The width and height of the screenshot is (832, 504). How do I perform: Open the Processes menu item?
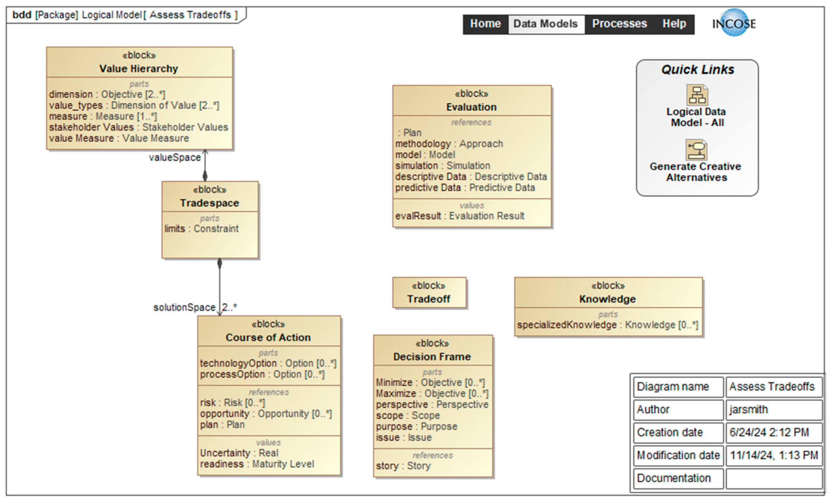(619, 24)
